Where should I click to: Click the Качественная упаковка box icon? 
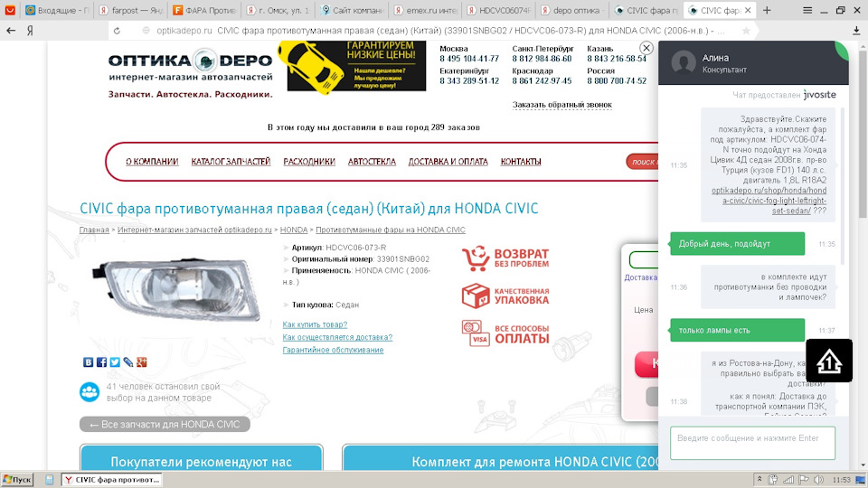[476, 296]
